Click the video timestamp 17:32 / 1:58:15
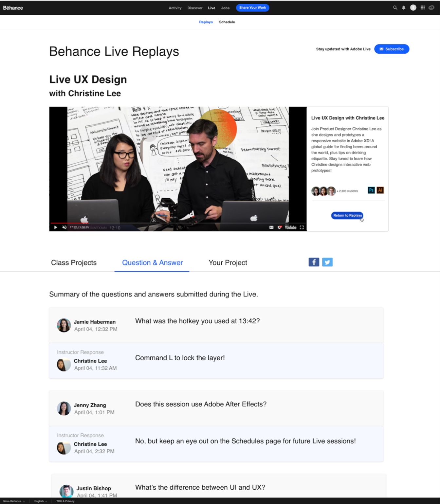 79,227
